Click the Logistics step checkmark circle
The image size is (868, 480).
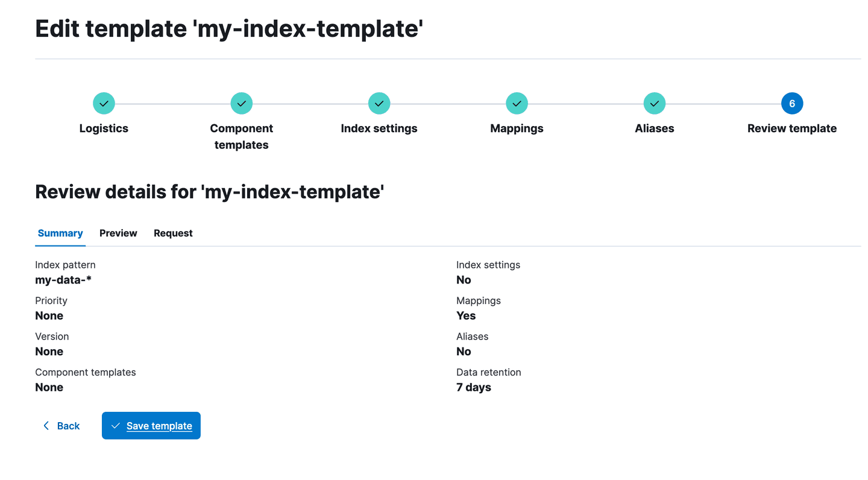coord(104,104)
